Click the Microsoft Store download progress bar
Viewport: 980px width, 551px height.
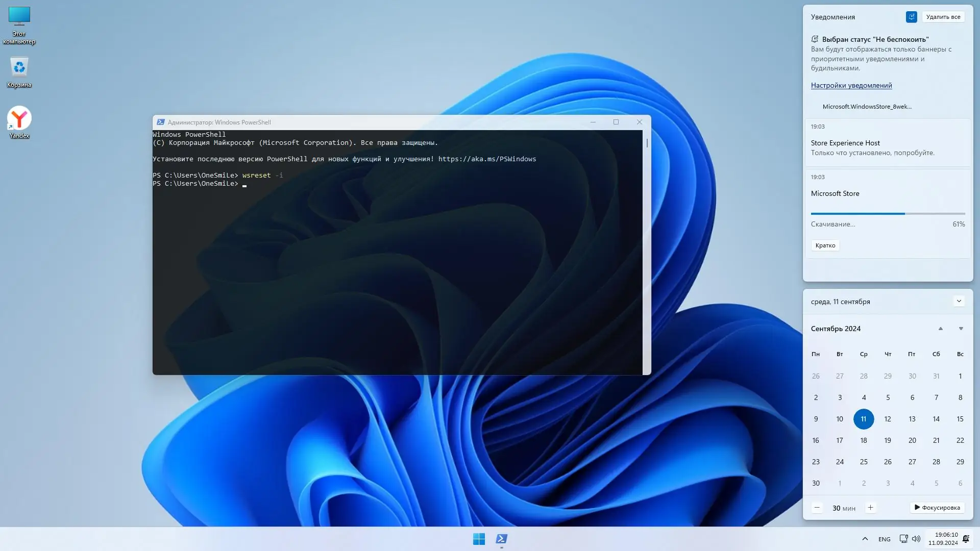coord(888,214)
